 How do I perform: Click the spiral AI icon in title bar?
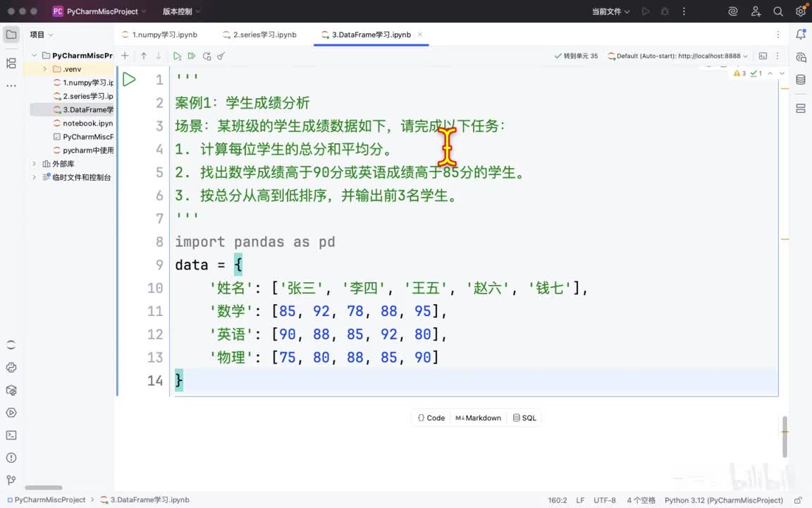tap(733, 11)
